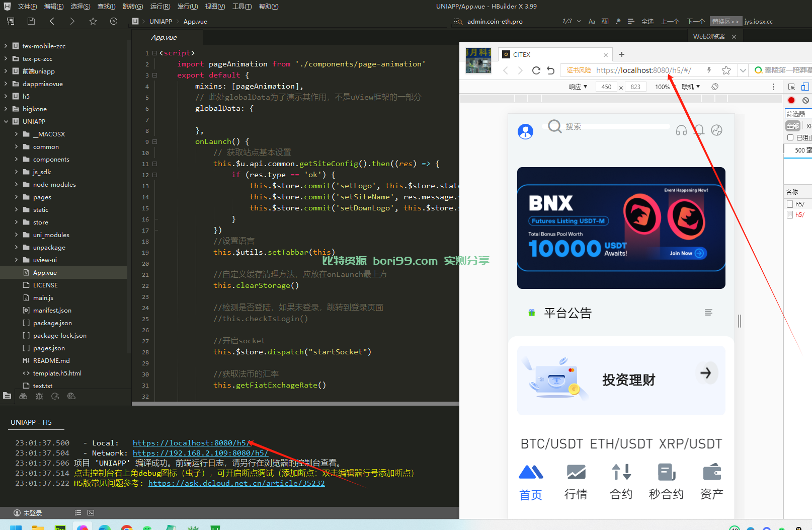Image resolution: width=812 pixels, height=530 pixels.
Task: Open the user avatar in the CITEX page
Action: click(525, 131)
